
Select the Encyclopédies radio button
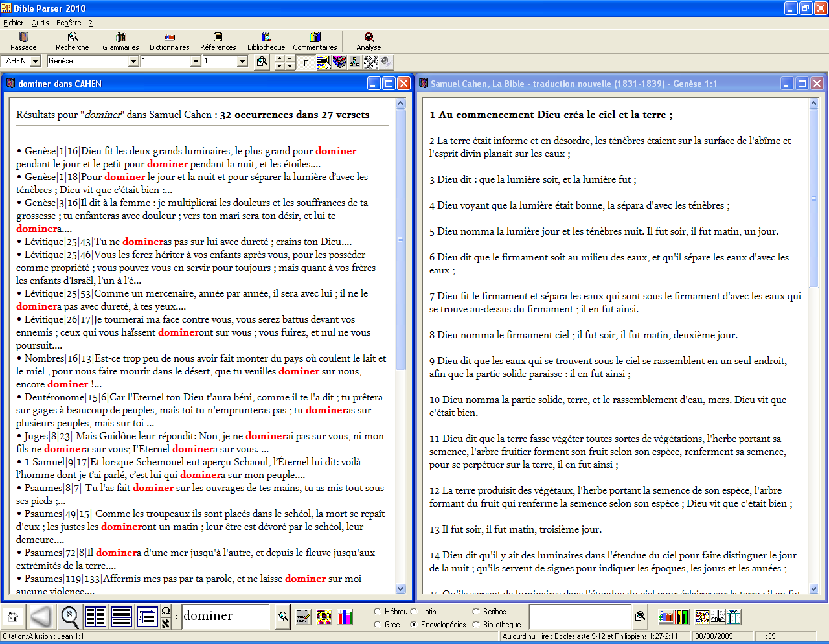[414, 625]
